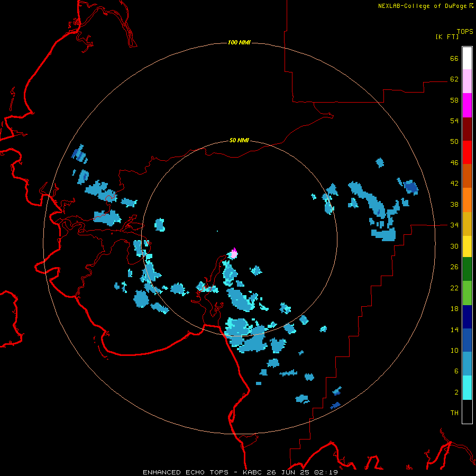476x476 pixels.
Task: Click the legend value '42'
Action: [454, 183]
